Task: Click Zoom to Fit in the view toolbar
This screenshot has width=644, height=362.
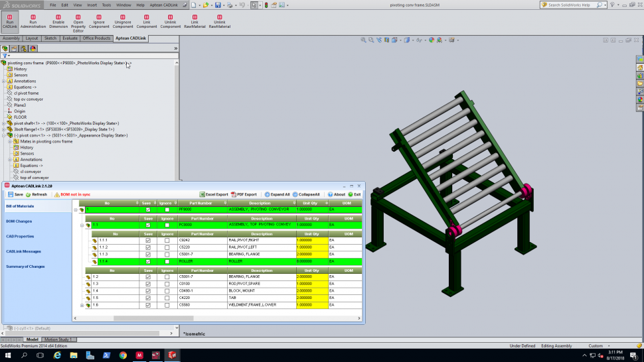Action: coord(363,40)
